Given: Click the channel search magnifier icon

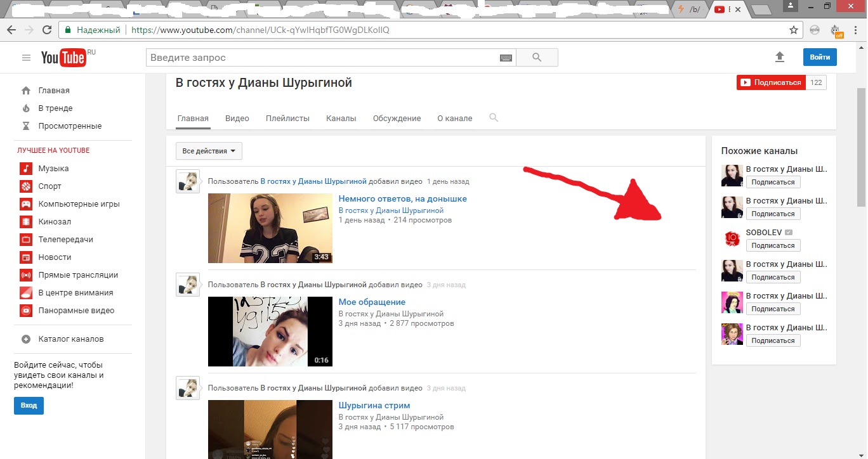Looking at the screenshot, I should [494, 118].
